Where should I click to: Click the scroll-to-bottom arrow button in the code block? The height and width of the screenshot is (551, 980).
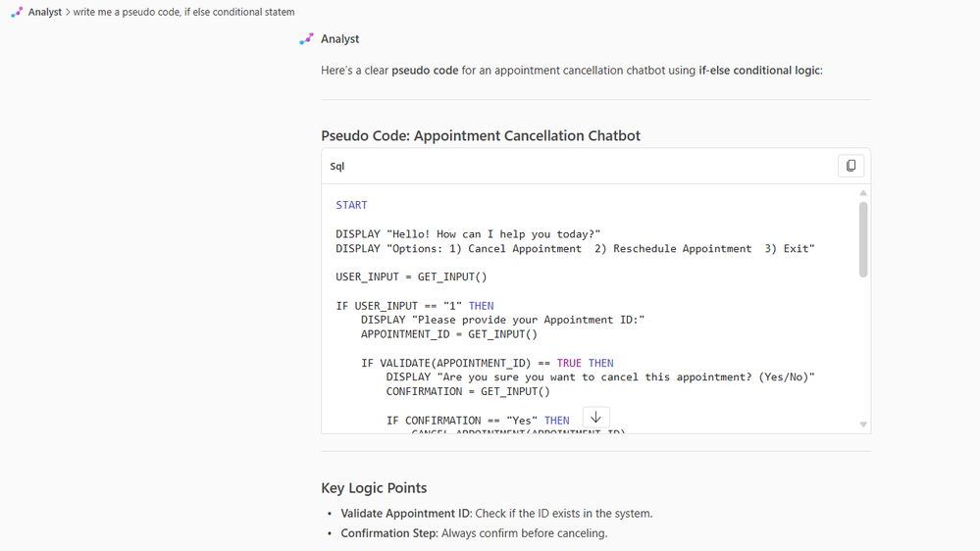pos(595,418)
